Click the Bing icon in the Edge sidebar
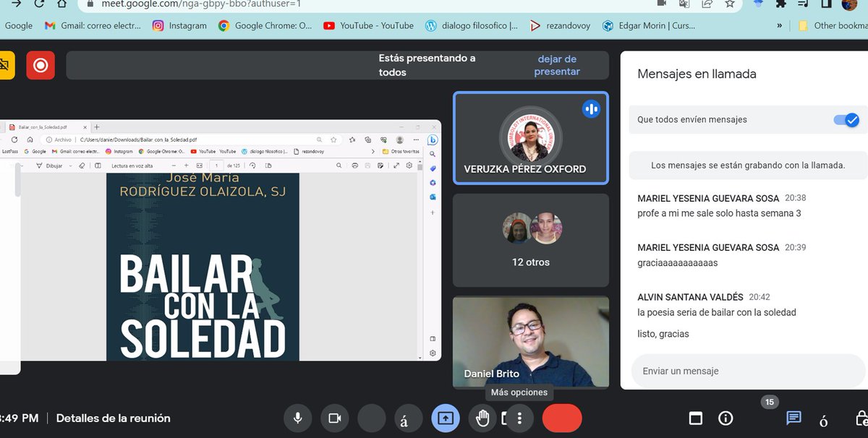 433,139
